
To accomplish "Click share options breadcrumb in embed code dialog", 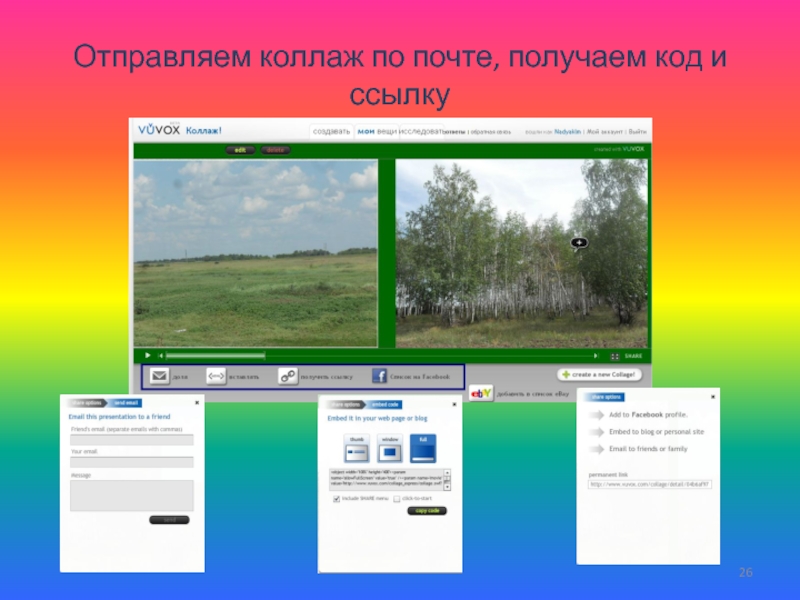I will [346, 405].
